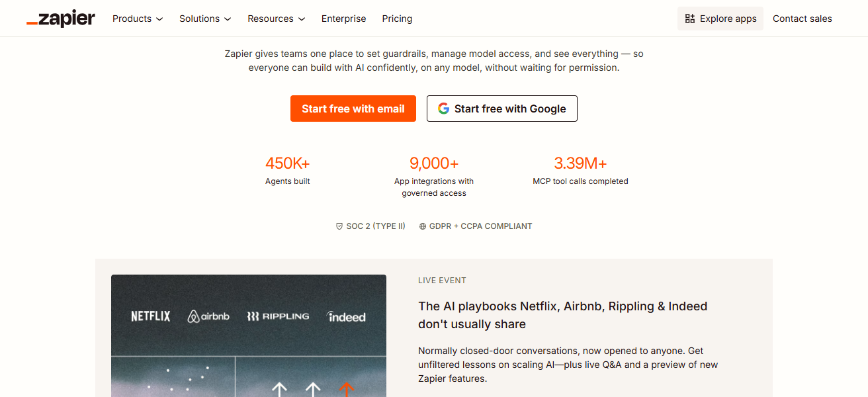Screen dimensions: 868x397
Task: Click the shield icon next to SOC 2
Action: pyautogui.click(x=339, y=226)
